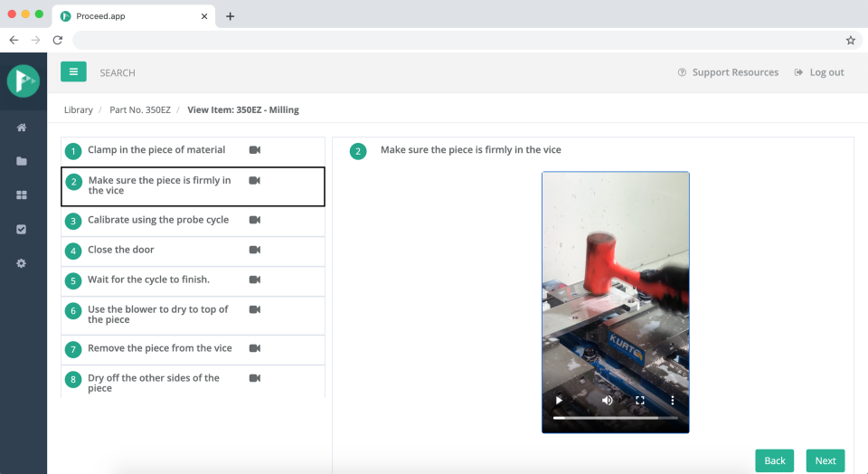Enter video fullscreen mode
The width and height of the screenshot is (868, 474).
tap(640, 400)
